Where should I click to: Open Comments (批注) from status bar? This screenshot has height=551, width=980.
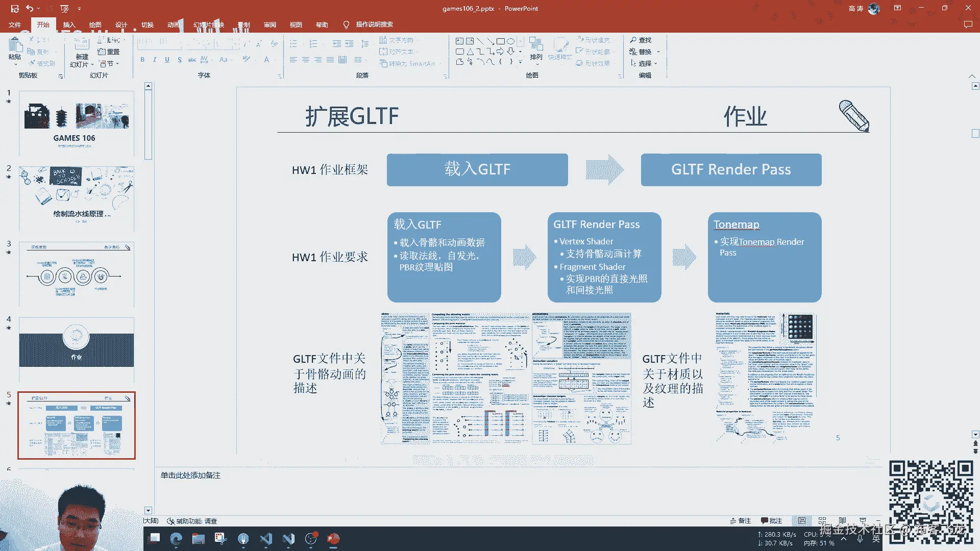(x=771, y=521)
